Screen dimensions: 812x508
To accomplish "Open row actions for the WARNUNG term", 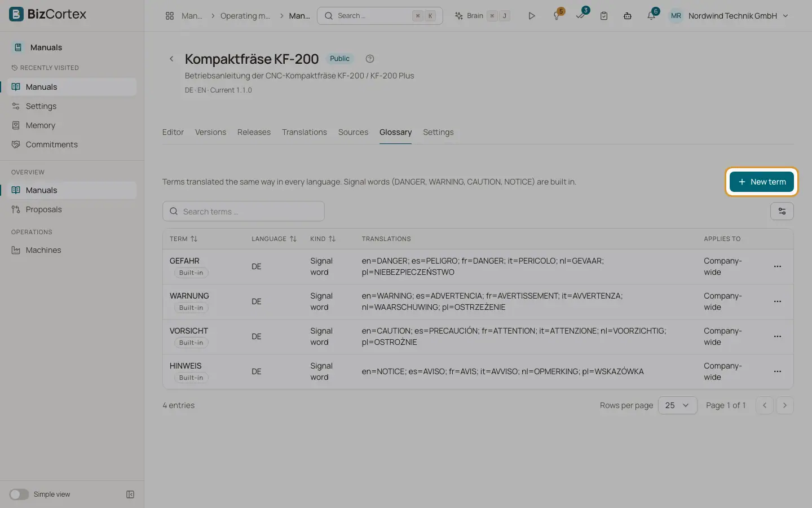I will click(x=778, y=301).
